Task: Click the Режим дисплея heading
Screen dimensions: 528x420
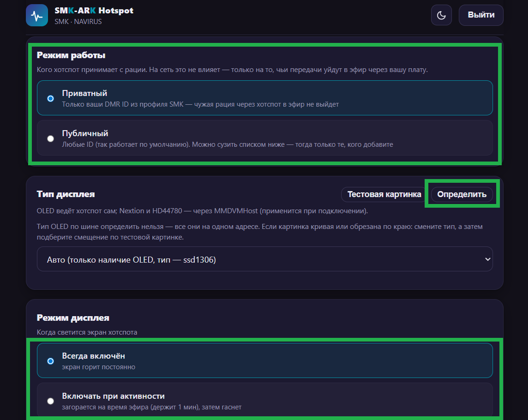Action: coord(73,318)
